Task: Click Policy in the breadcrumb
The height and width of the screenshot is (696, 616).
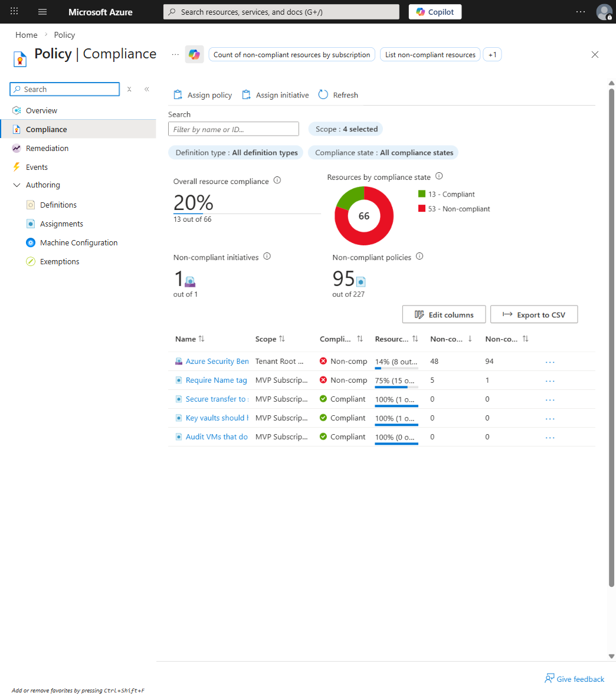Action: (x=64, y=35)
